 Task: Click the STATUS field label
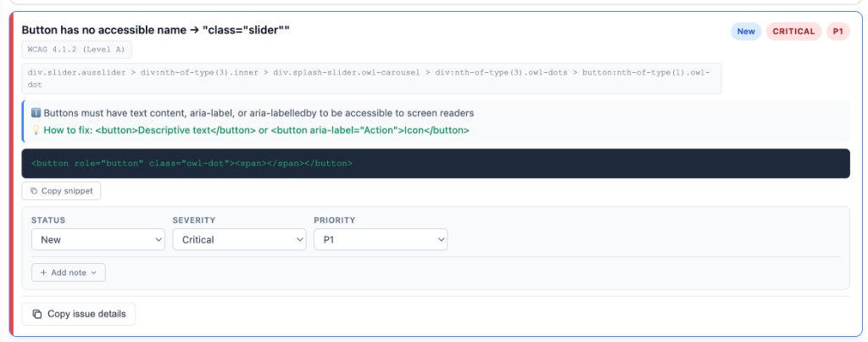48,220
